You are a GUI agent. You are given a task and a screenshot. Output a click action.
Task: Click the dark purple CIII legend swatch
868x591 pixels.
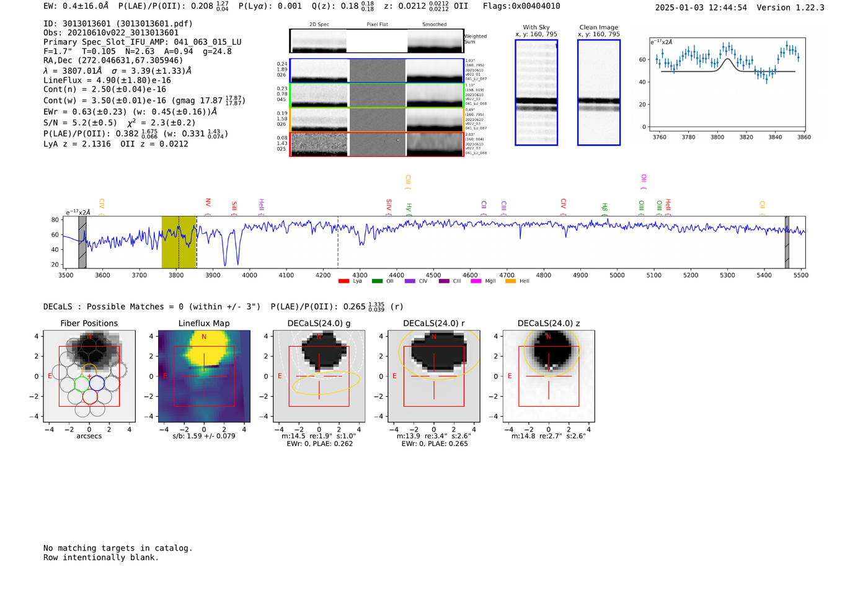pos(444,282)
